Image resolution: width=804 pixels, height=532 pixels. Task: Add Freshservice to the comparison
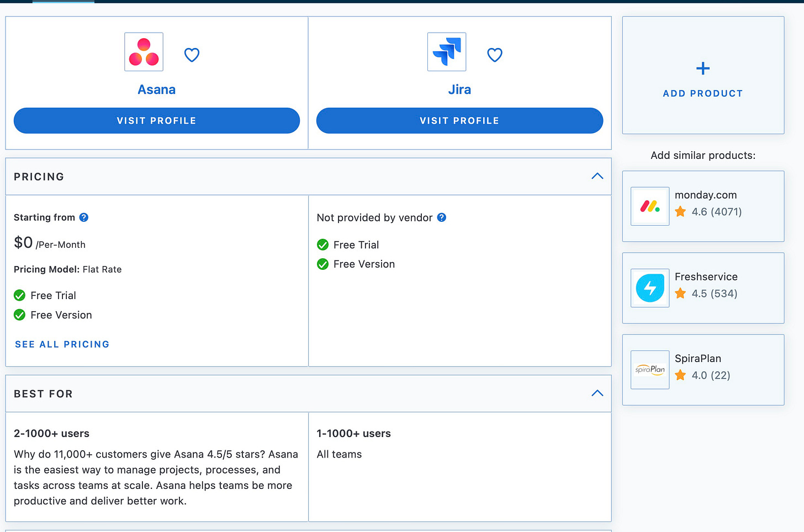click(703, 288)
